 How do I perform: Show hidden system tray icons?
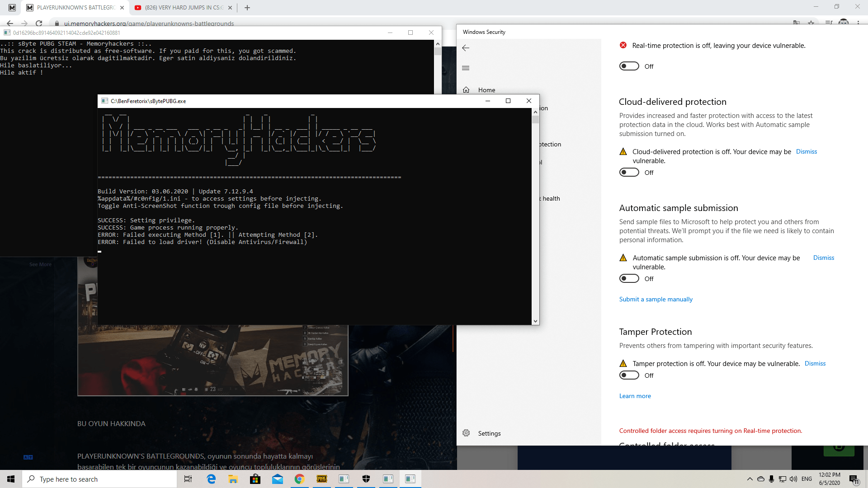[750, 479]
